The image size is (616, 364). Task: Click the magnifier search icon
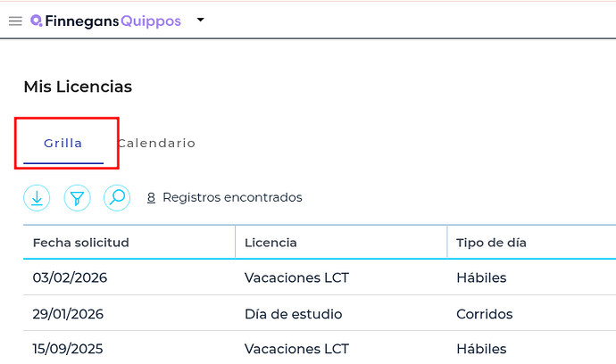click(x=117, y=198)
